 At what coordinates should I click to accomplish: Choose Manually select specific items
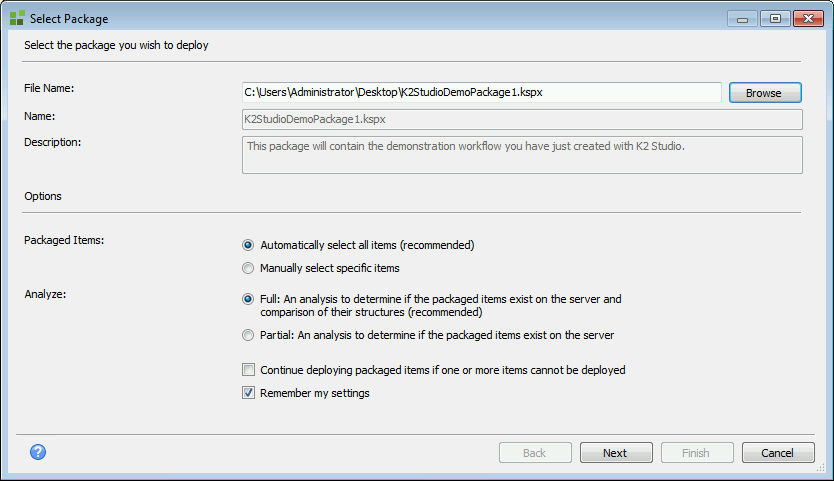point(248,268)
